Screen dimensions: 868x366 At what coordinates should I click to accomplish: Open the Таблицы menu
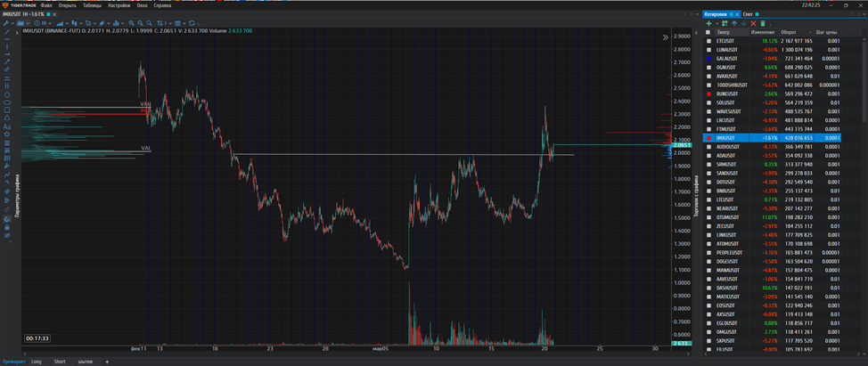(x=92, y=5)
